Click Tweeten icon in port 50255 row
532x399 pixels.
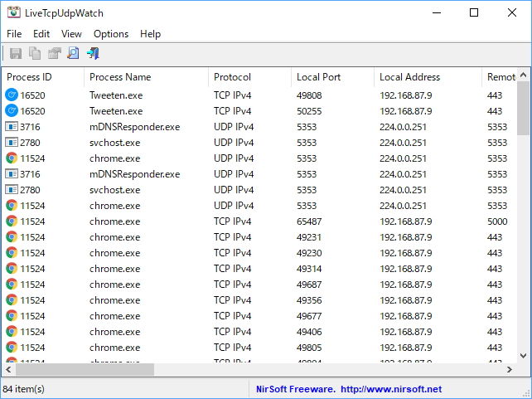point(12,110)
